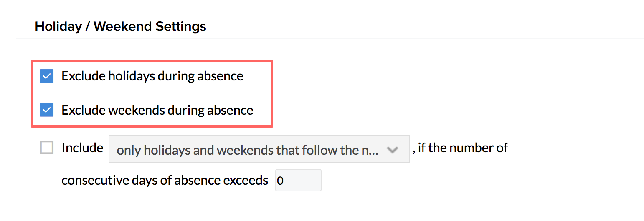Click the consecutive days of absence number field
Image resolution: width=644 pixels, height=221 pixels.
pos(298,180)
